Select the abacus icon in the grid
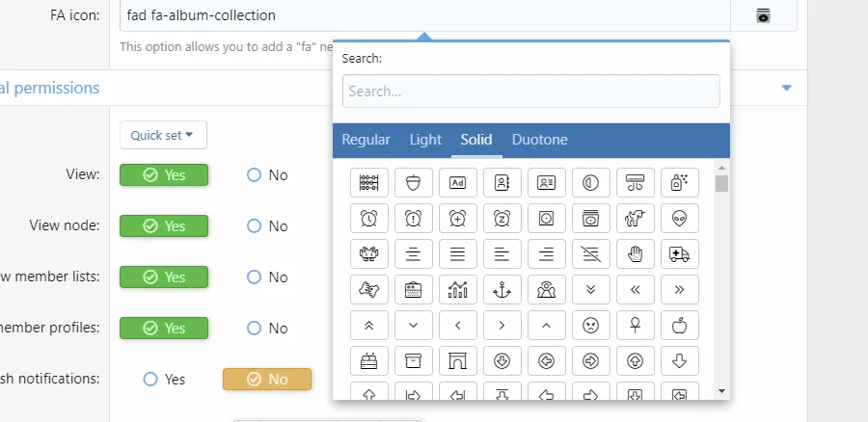 pos(368,182)
